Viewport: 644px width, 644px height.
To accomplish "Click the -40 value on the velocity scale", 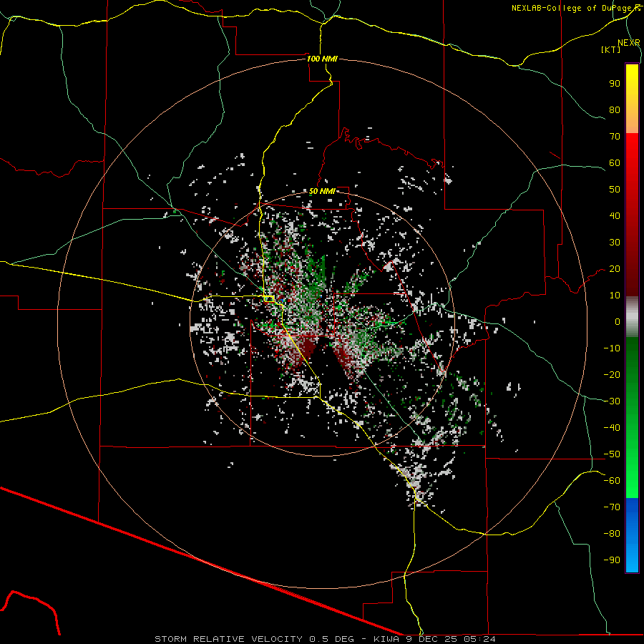I will [612, 428].
